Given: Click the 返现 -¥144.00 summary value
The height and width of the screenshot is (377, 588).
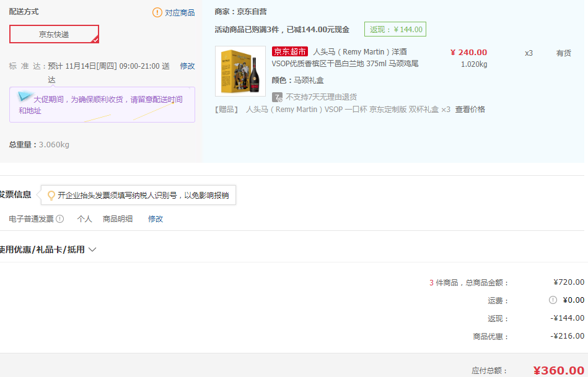Looking at the screenshot, I should pos(568,318).
